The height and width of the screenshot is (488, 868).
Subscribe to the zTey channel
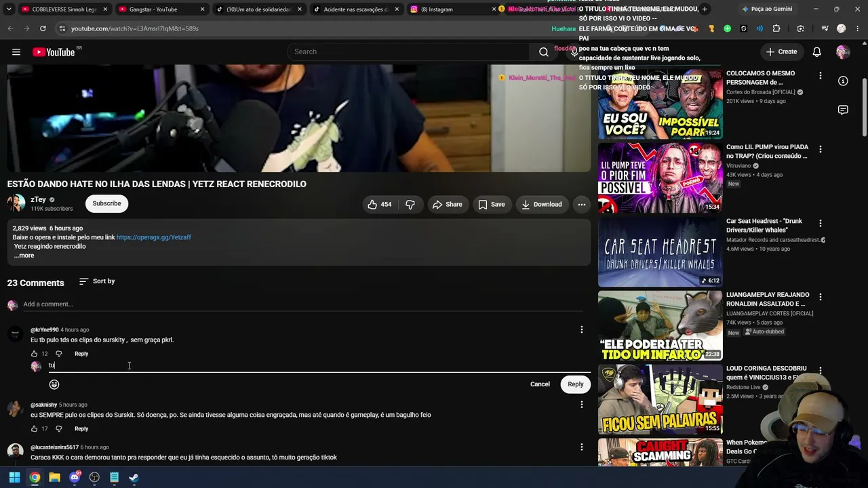[106, 203]
